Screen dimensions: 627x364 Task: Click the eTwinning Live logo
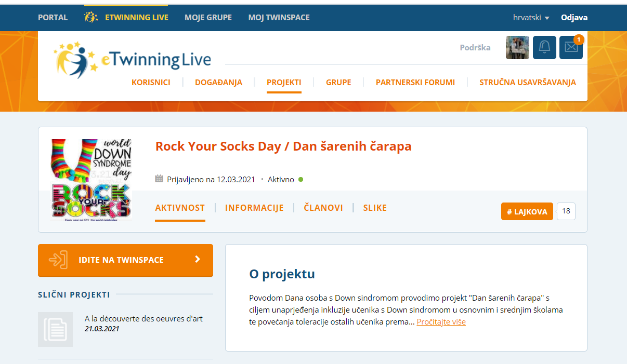point(133,60)
